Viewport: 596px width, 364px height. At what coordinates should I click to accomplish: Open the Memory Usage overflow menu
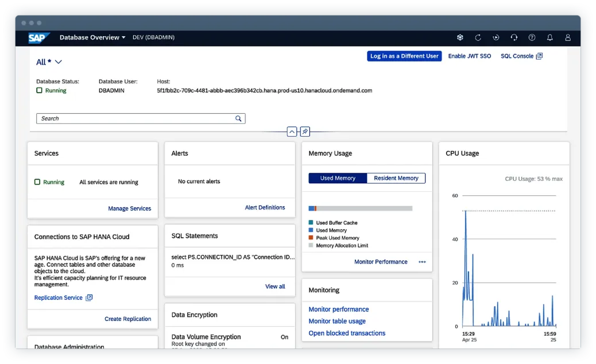[422, 262]
